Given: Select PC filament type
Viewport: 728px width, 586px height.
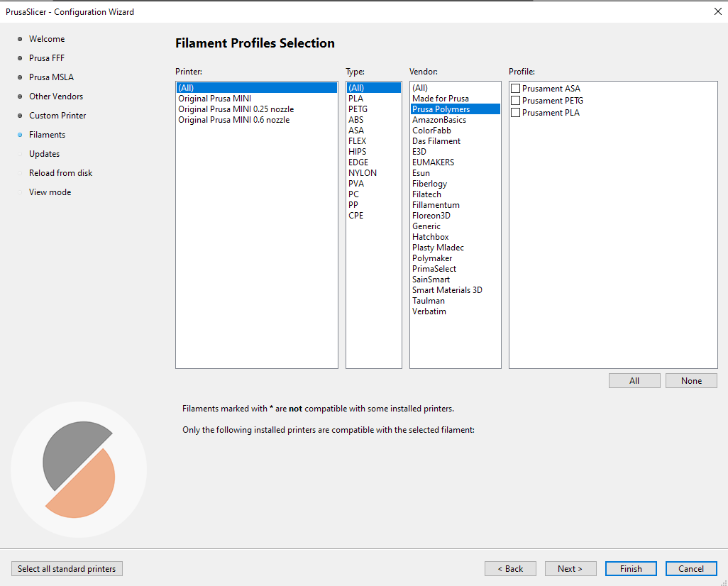Looking at the screenshot, I should click(374, 194).
